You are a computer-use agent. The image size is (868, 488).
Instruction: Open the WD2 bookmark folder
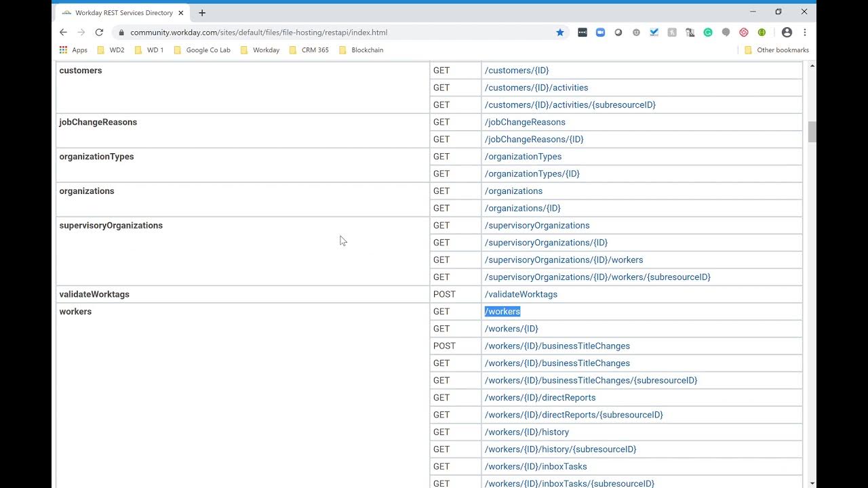pos(111,49)
